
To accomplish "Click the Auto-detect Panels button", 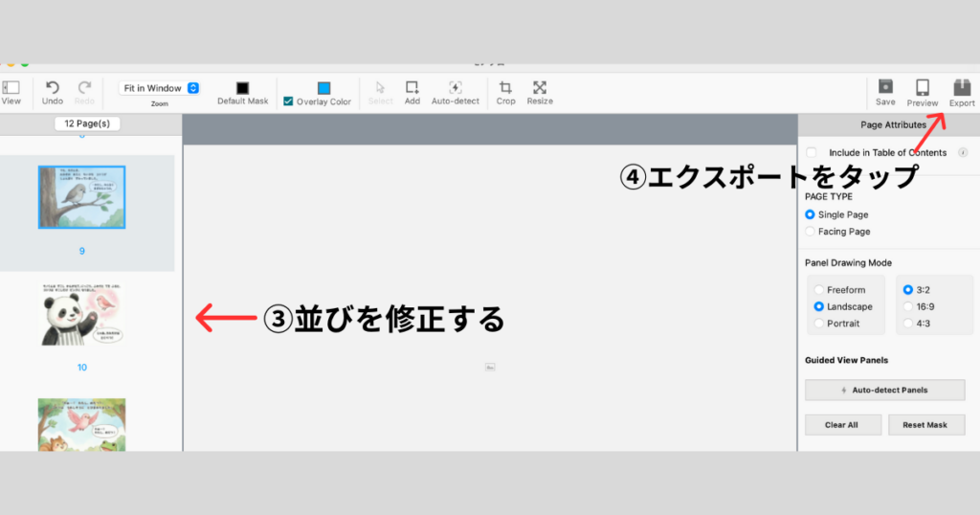I will [x=884, y=390].
